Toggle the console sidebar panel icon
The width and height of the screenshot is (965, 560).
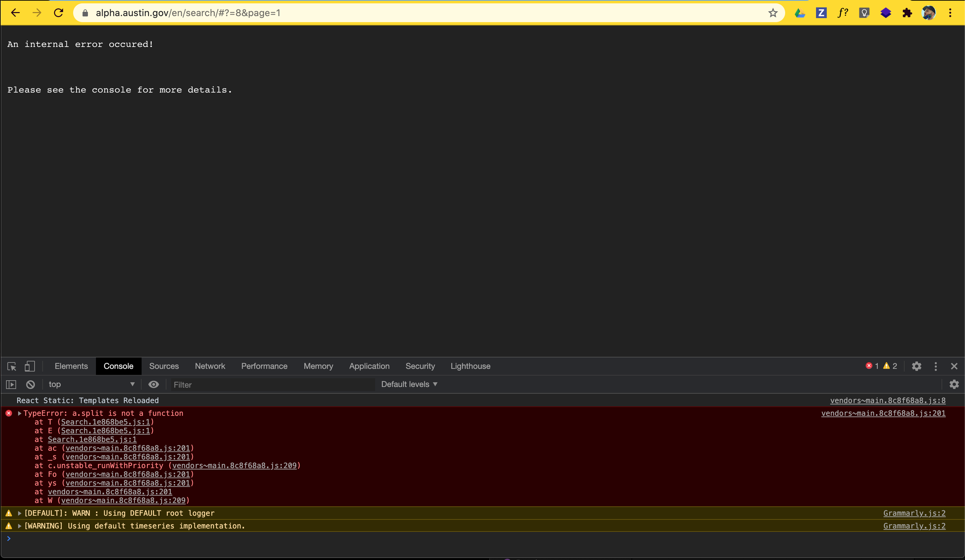coord(11,384)
